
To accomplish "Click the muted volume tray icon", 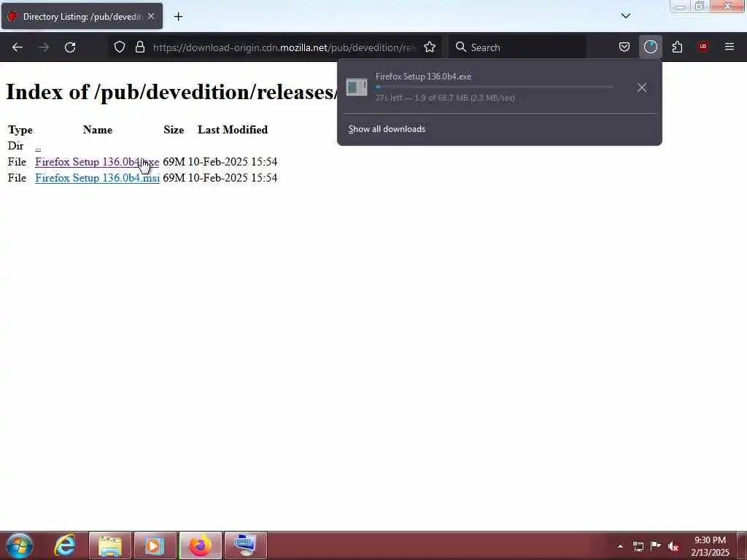I will (673, 547).
